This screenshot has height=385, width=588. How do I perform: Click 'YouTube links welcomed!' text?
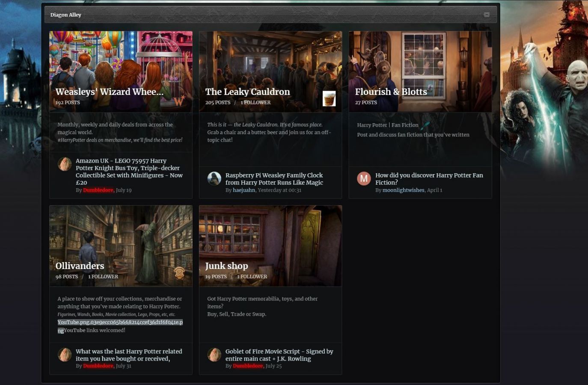(x=95, y=330)
